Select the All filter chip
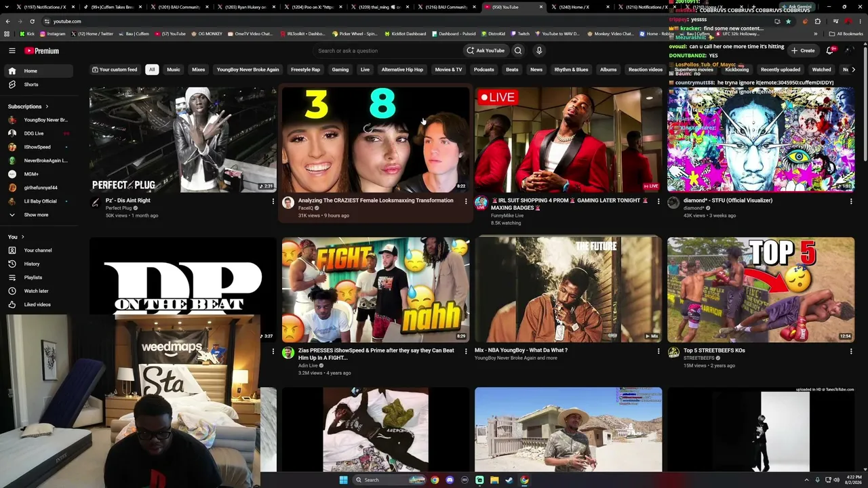The width and height of the screenshot is (868, 488). 152,70
